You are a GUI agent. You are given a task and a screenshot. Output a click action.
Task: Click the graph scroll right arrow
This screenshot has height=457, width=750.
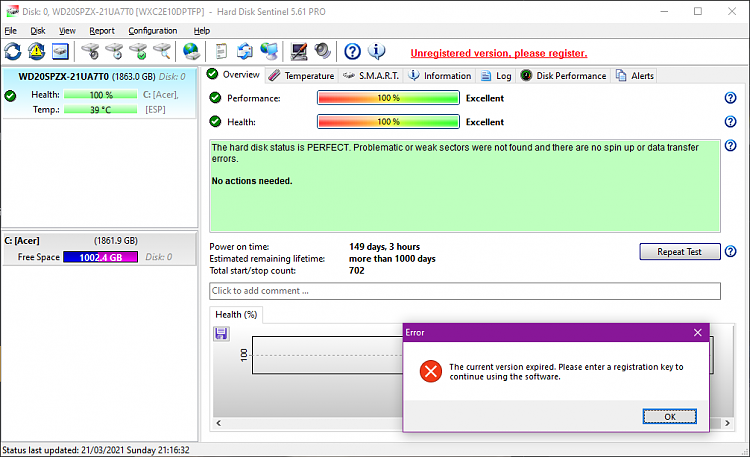point(728,423)
